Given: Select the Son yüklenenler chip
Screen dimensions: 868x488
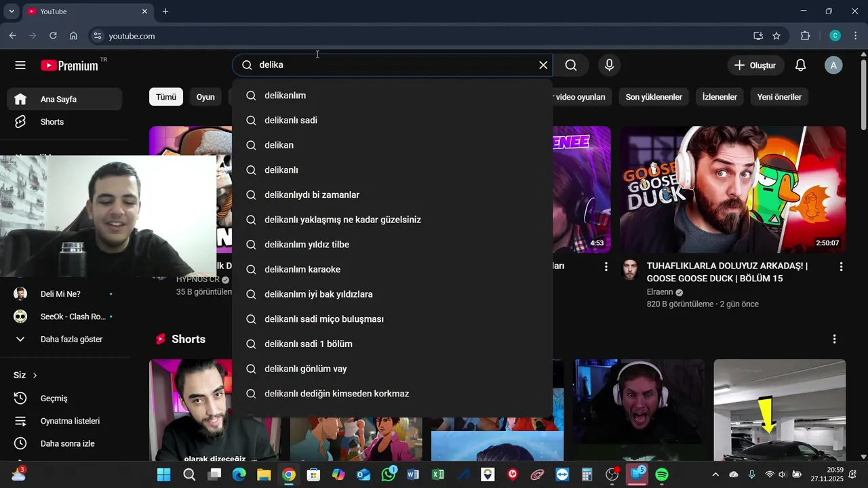Looking at the screenshot, I should click(654, 97).
